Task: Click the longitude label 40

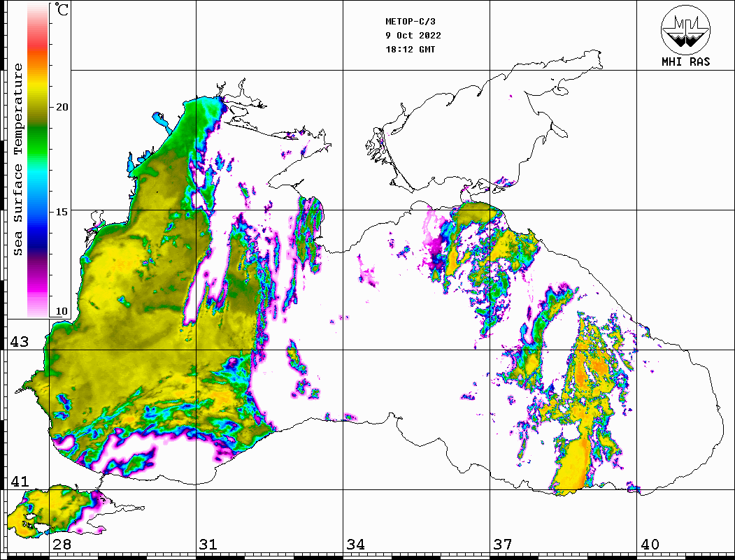Action: tap(650, 545)
